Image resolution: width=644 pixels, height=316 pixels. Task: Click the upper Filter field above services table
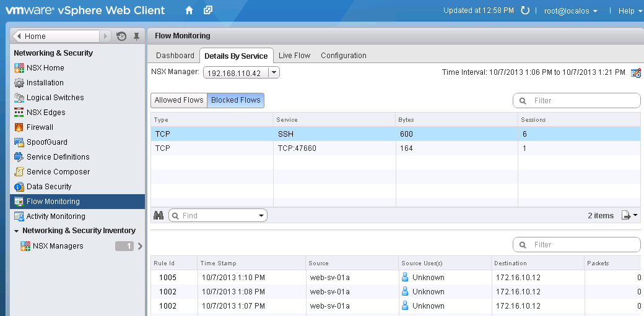click(x=577, y=101)
